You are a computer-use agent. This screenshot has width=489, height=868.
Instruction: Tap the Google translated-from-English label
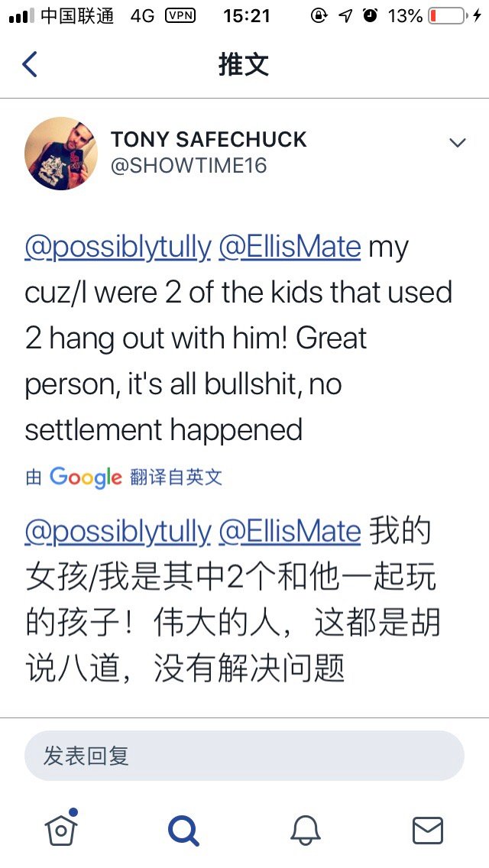[x=124, y=478]
